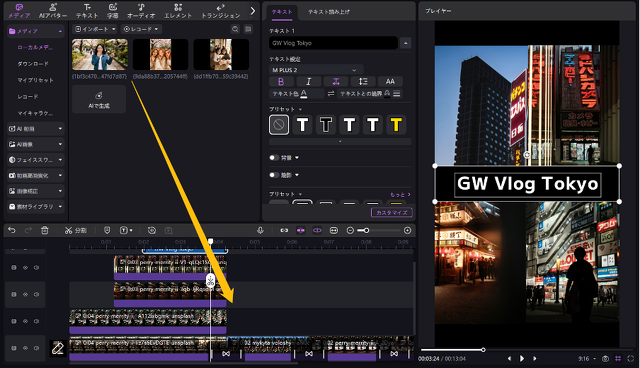Click the scissors icon on the playhead

(x=210, y=281)
